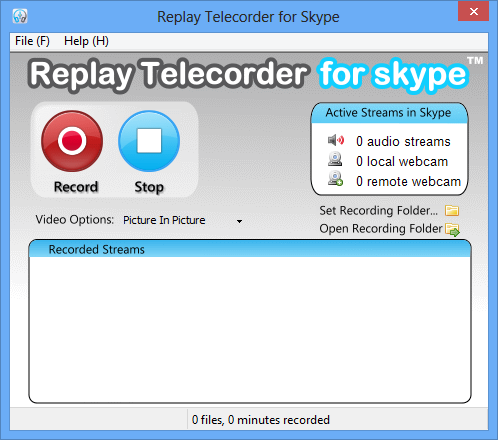This screenshot has width=498, height=440.
Task: Close the Replay Telecorder window
Action: 473,11
